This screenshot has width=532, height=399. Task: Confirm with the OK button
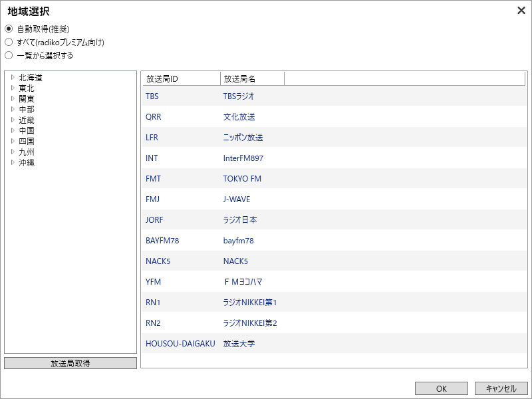[x=442, y=388]
